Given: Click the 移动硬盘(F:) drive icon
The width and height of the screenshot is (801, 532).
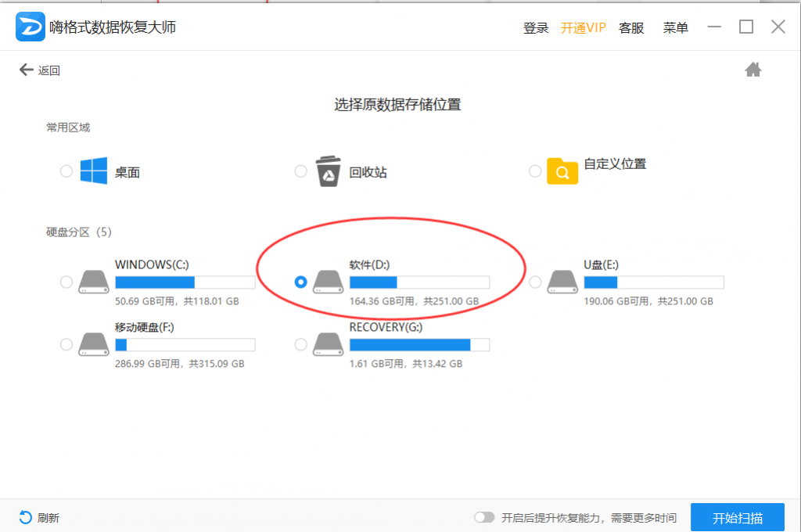Looking at the screenshot, I should (x=94, y=344).
